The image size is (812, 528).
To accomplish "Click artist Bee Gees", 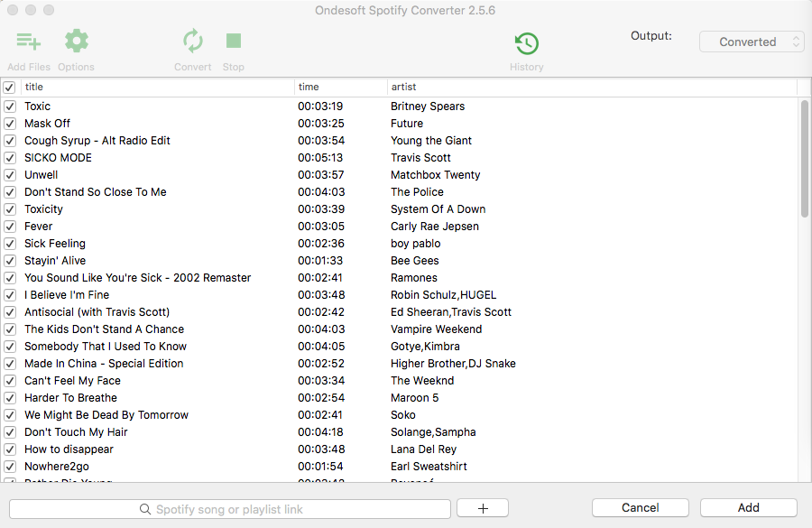I will pyautogui.click(x=415, y=261).
